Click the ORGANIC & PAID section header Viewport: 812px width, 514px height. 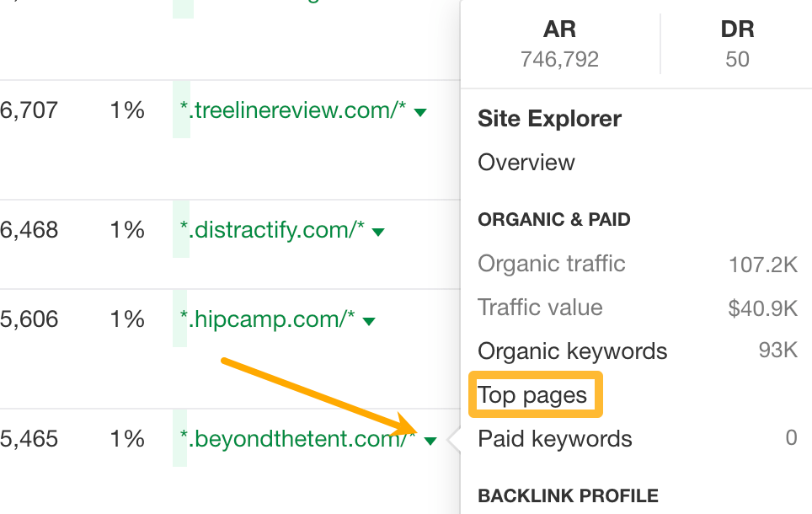(x=553, y=219)
